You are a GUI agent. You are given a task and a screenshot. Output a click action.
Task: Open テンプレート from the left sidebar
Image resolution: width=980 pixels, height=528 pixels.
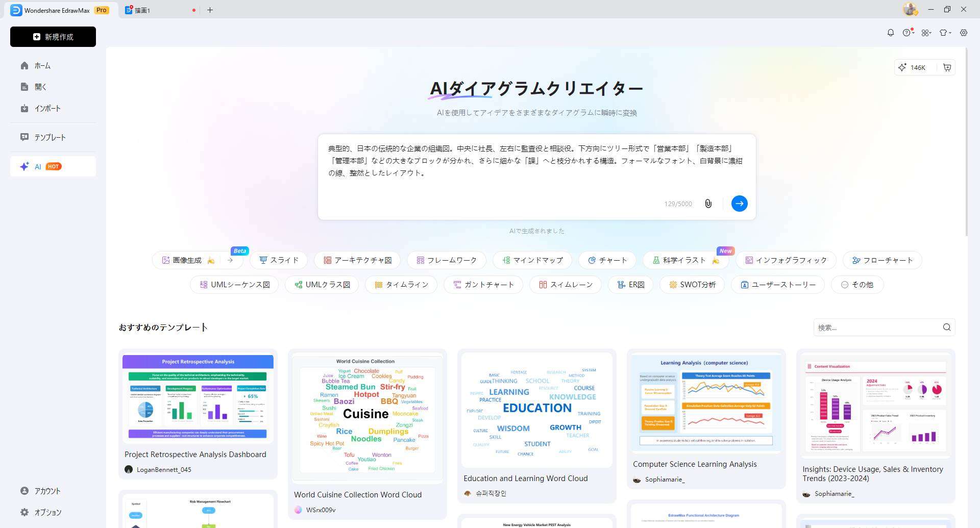[50, 137]
